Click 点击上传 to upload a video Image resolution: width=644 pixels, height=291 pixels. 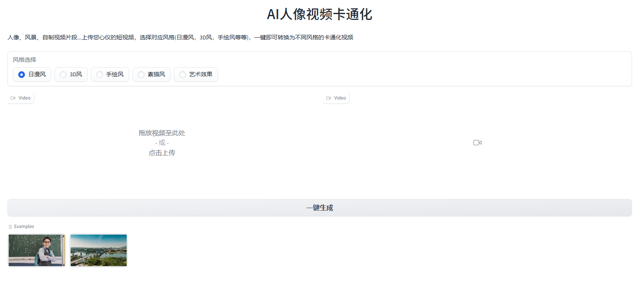coord(162,153)
